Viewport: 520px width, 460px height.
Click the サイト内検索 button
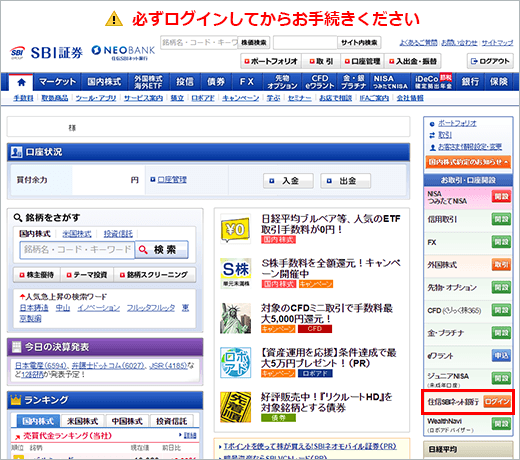pyautogui.click(x=359, y=43)
